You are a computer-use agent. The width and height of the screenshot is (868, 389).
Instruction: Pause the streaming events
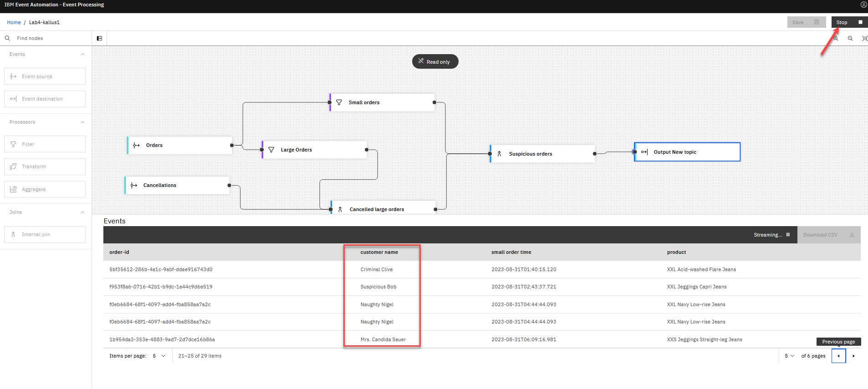pyautogui.click(x=788, y=235)
